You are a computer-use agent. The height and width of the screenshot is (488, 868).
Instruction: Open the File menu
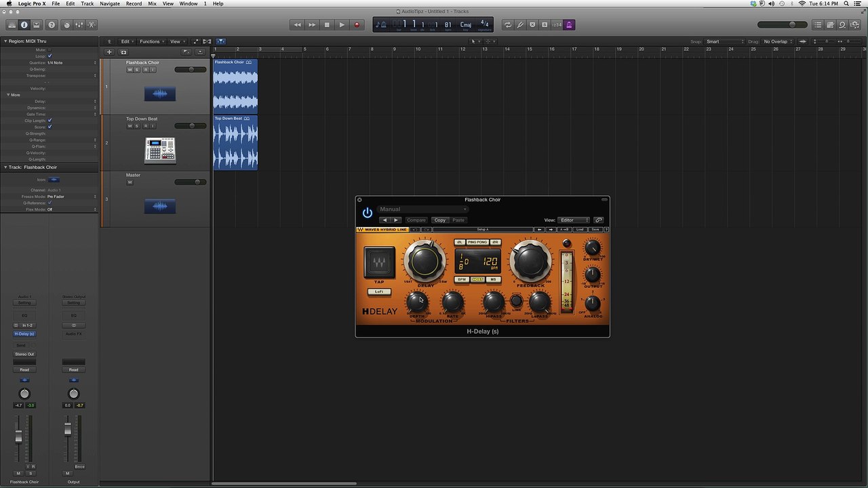[x=56, y=3]
